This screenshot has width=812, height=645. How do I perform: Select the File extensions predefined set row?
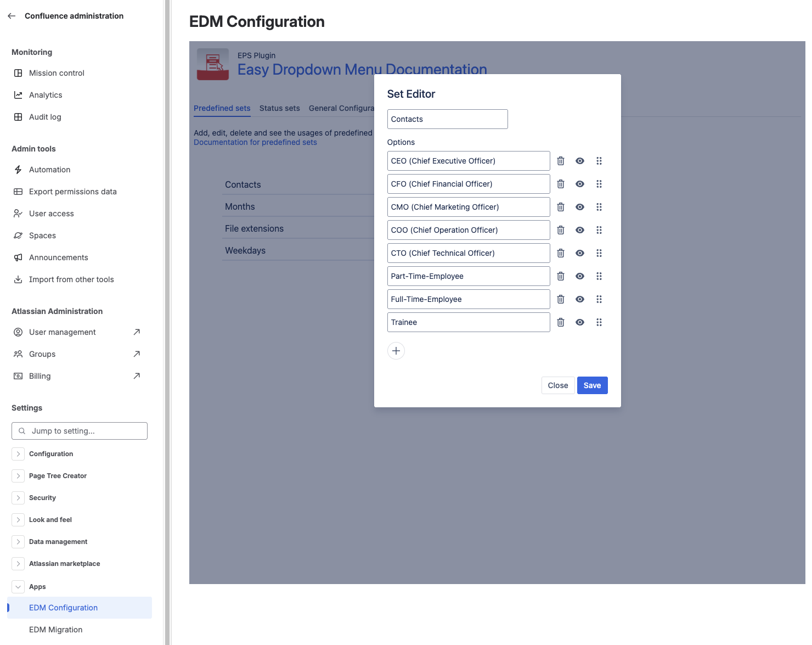coord(298,228)
